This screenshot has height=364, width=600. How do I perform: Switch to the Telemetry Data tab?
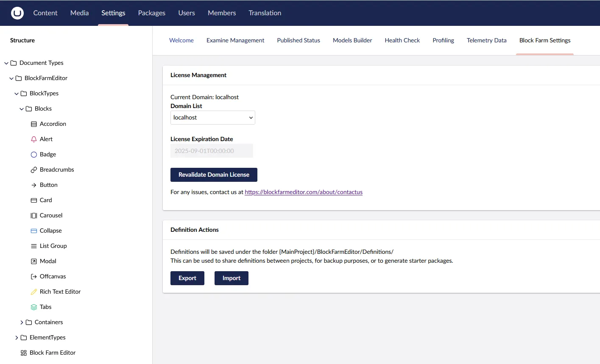(487, 40)
